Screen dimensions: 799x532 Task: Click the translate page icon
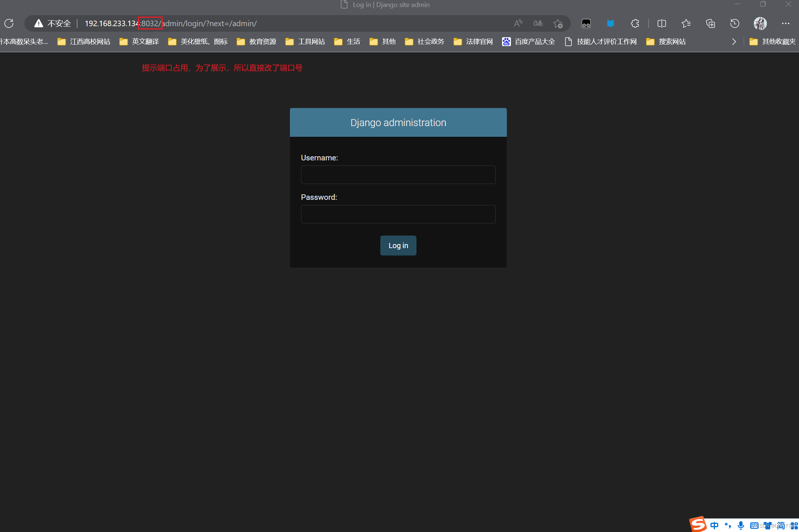[538, 24]
